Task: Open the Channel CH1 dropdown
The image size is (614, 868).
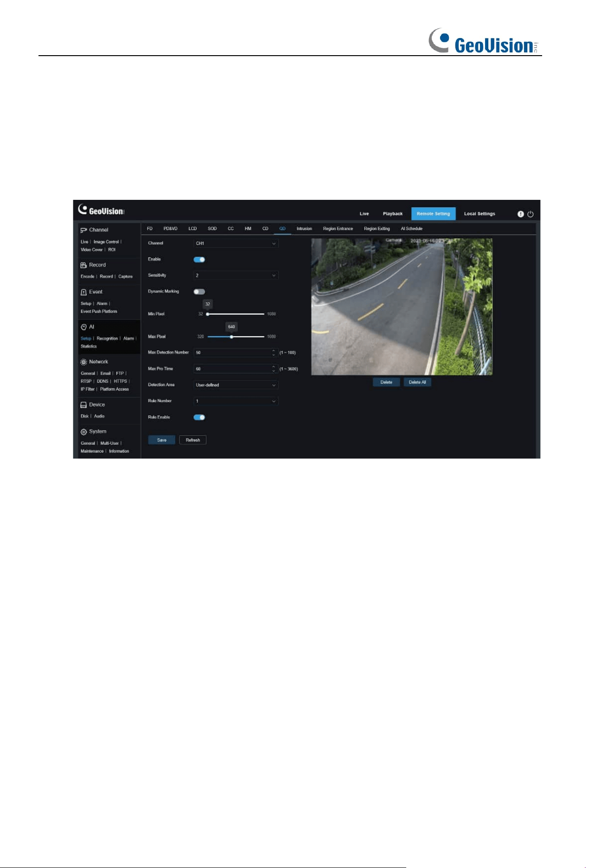Action: [236, 243]
